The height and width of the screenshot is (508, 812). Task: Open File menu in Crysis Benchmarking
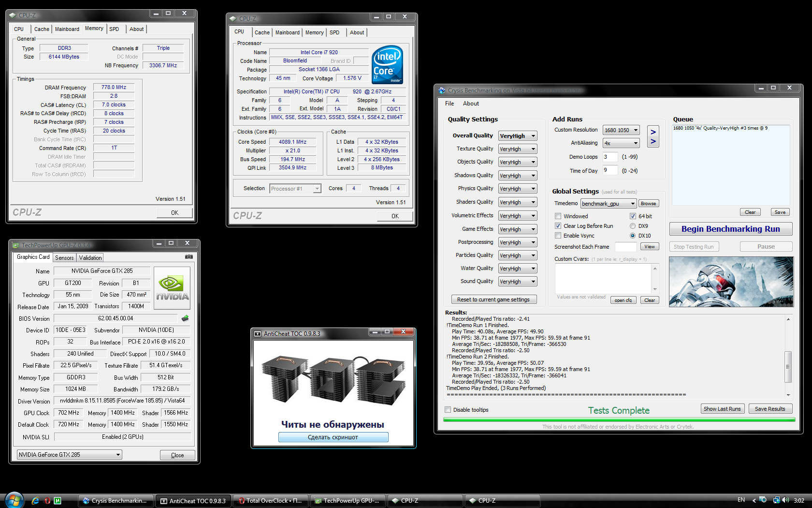click(449, 104)
